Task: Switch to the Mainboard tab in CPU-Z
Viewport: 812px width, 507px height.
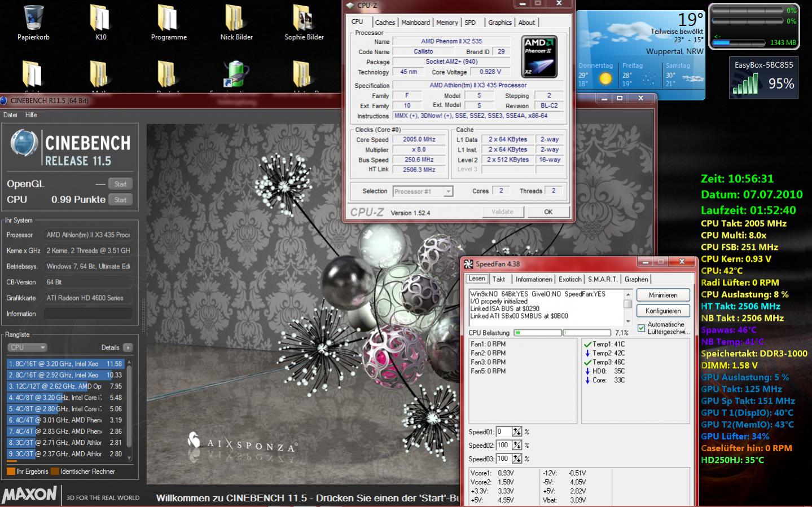Action: pyautogui.click(x=415, y=23)
